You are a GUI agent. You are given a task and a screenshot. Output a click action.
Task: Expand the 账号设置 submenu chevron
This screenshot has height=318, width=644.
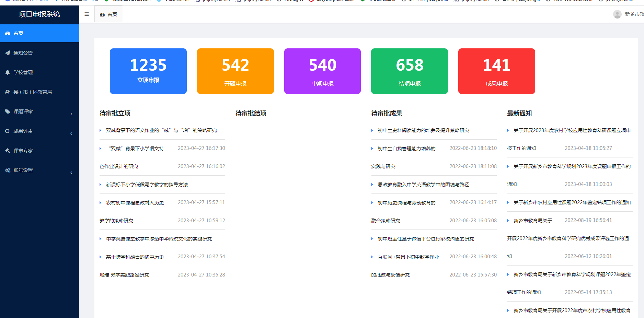pyautogui.click(x=71, y=173)
